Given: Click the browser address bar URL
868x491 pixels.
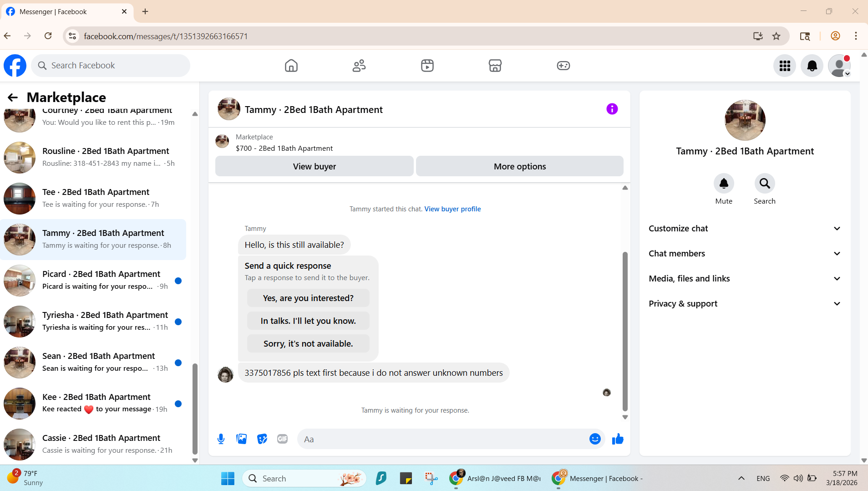Looking at the screenshot, I should [x=166, y=36].
